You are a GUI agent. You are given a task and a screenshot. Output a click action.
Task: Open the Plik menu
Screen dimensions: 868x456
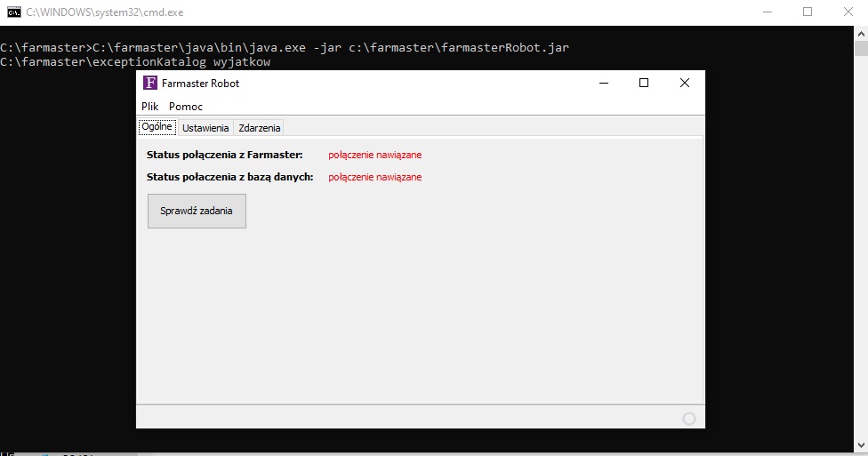point(150,107)
